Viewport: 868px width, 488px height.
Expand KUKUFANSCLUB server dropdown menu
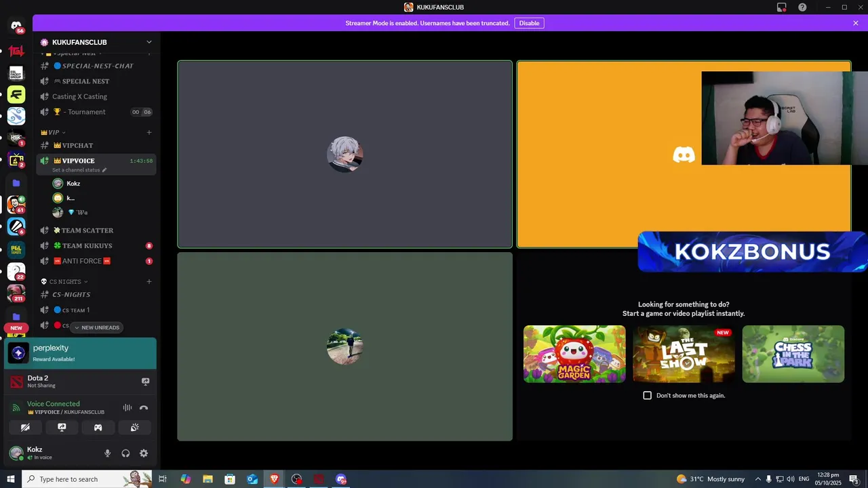pos(149,42)
